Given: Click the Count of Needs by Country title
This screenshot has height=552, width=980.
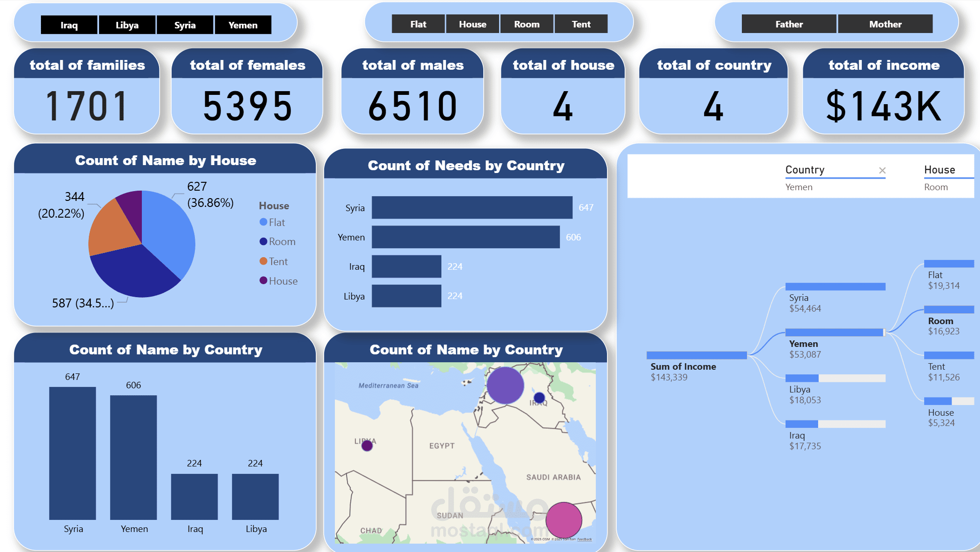Looking at the screenshot, I should pos(466,166).
